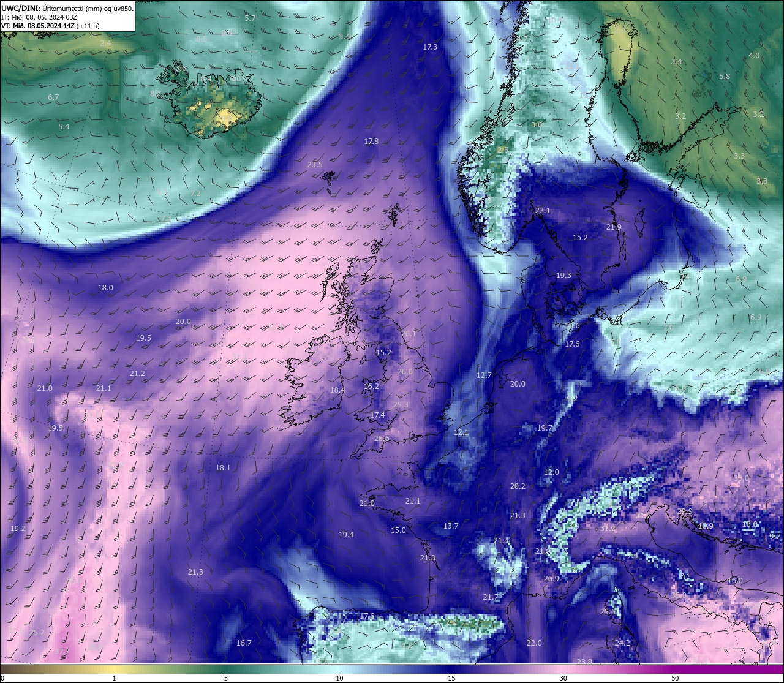Click the 19.4 value in Bay of Biscay

point(346,535)
